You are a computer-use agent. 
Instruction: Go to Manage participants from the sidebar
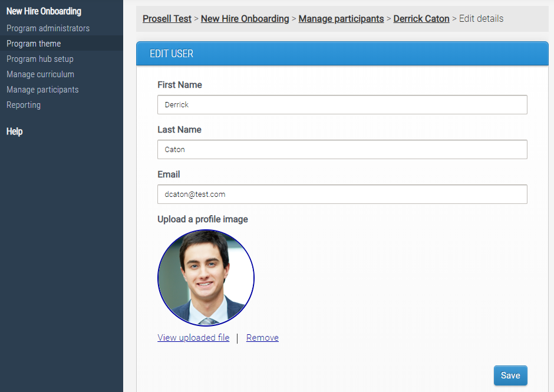[x=42, y=89]
